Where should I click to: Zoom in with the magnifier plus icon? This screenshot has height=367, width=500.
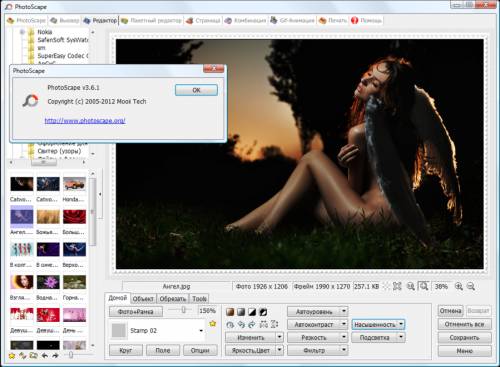click(x=459, y=286)
